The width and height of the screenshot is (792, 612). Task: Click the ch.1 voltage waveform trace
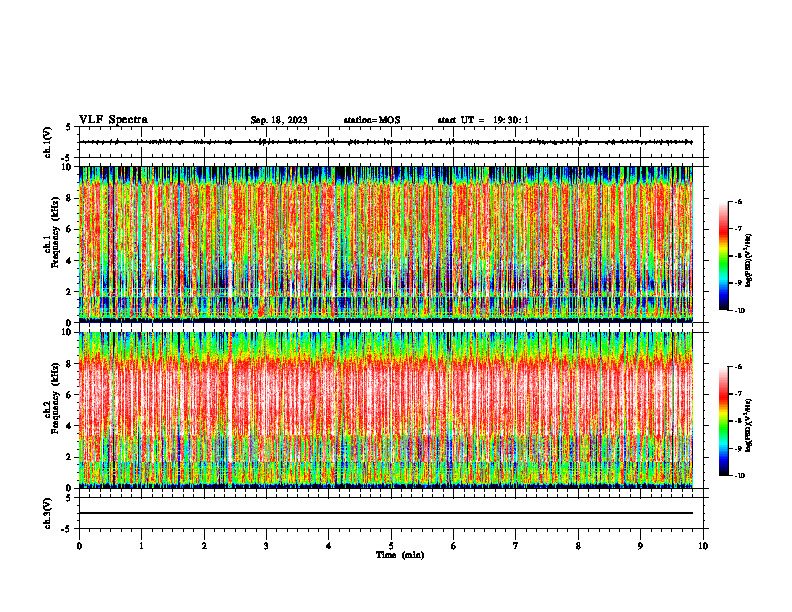pyautogui.click(x=386, y=142)
